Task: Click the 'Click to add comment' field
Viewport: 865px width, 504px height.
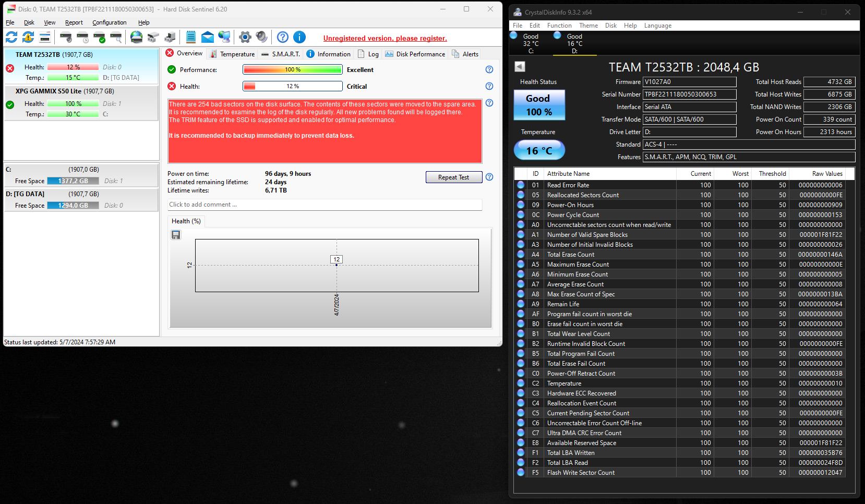Action: pyautogui.click(x=325, y=205)
